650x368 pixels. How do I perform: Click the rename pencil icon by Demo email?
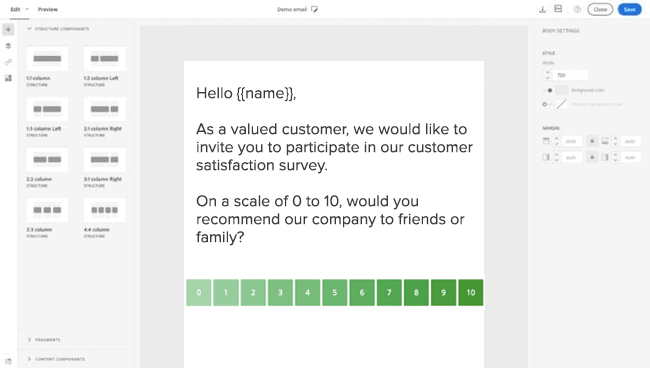pos(314,9)
